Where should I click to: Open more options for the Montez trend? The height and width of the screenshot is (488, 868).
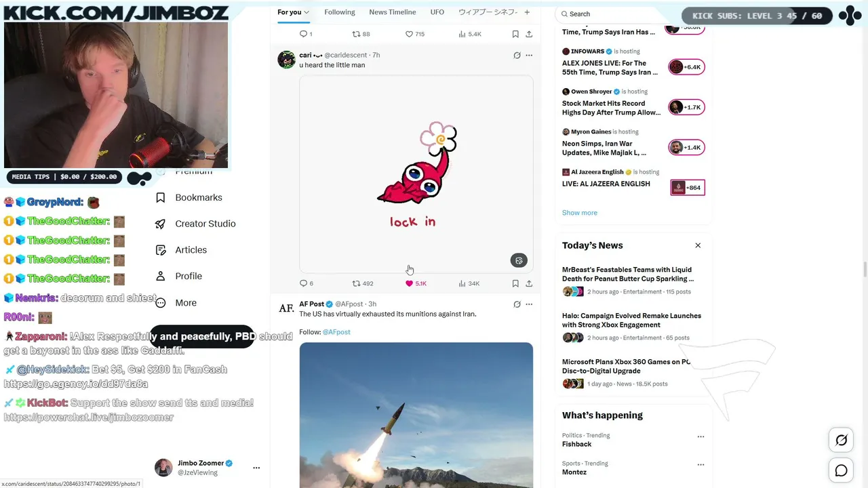[x=701, y=465]
